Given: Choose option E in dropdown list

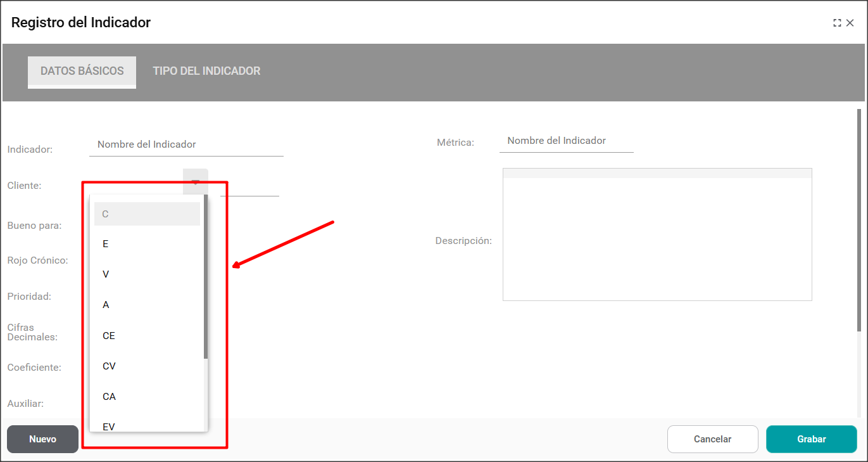Looking at the screenshot, I should [x=147, y=244].
